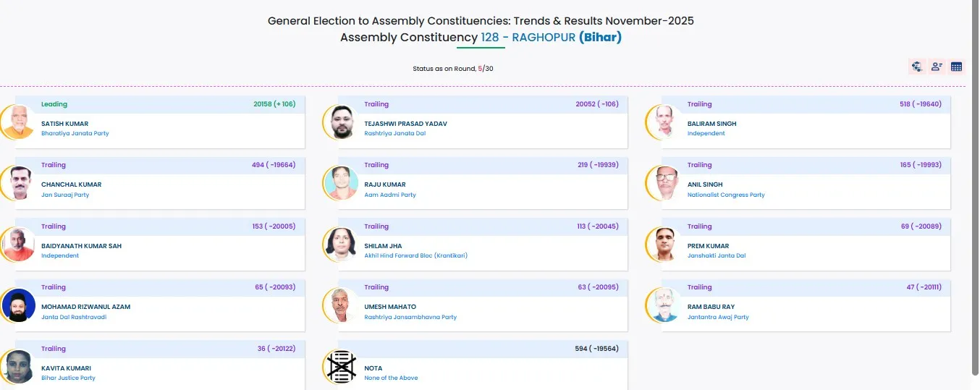Screen dimensions: 980x390
Task: Click Tejashwi Prasad Yadav's photo
Action: (342, 122)
